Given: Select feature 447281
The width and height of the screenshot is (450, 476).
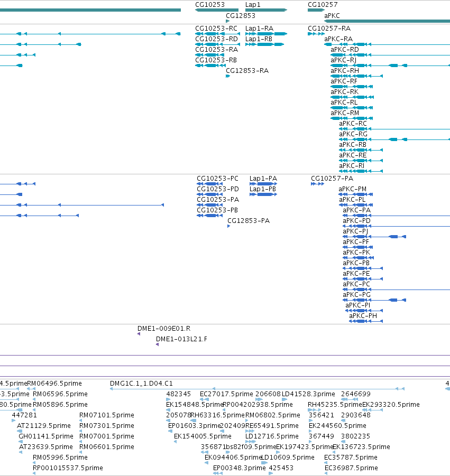Looking at the screenshot, I should coord(24,415).
